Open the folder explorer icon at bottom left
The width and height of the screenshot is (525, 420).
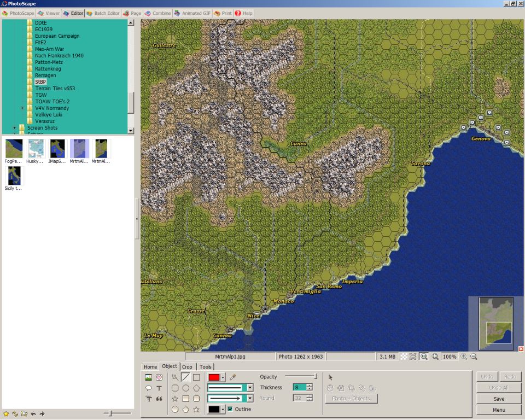24,413
